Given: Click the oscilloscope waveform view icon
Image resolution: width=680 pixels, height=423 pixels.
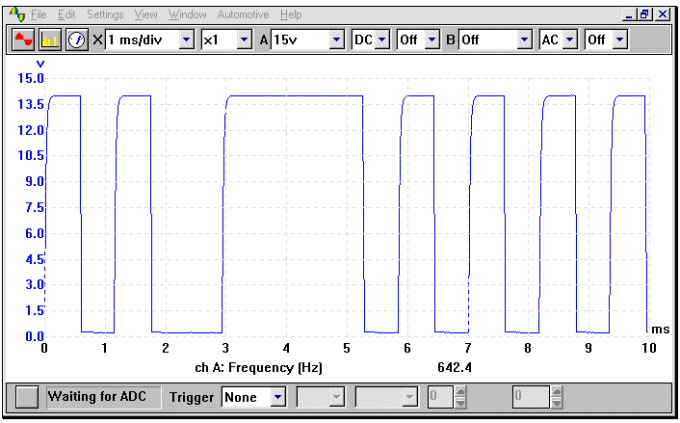Looking at the screenshot, I should click(23, 40).
